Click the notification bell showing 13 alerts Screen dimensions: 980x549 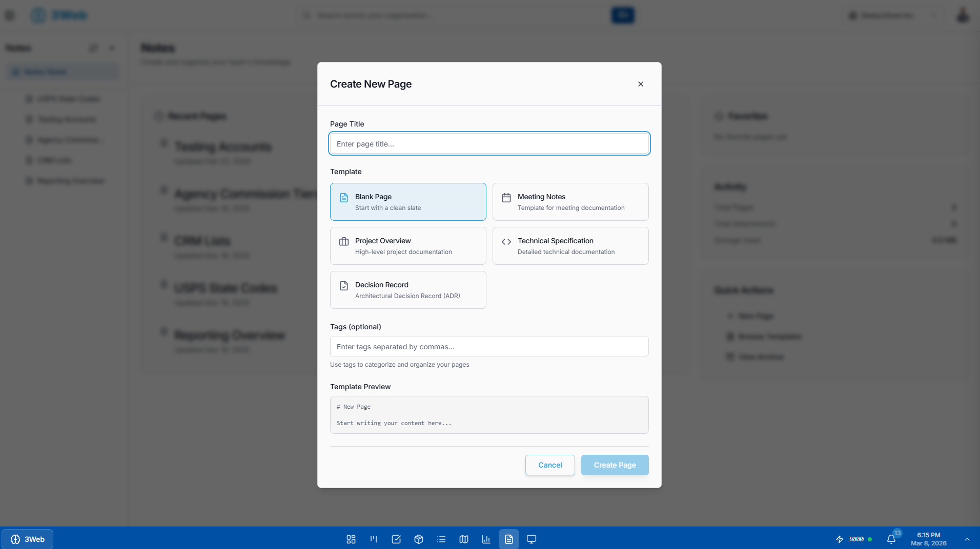(x=892, y=539)
